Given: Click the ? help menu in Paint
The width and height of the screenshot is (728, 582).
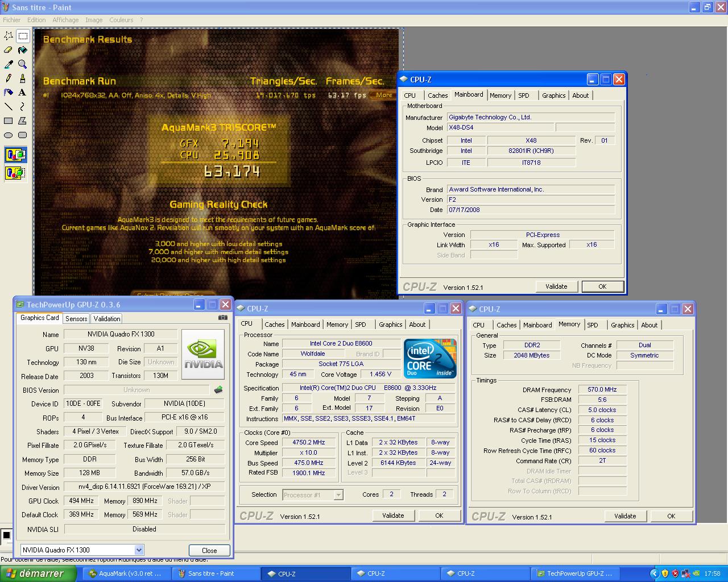Looking at the screenshot, I should point(141,20).
